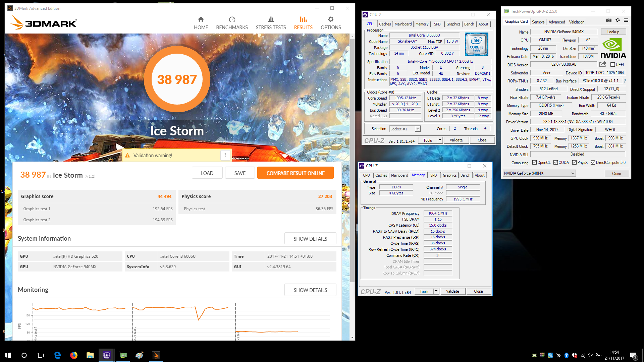Click SAVE button in 3DMark
Screen dimensions: 644x362
click(240, 173)
